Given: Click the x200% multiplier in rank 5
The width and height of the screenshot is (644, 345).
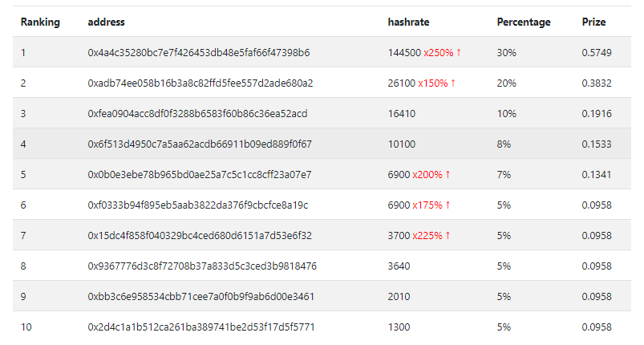Looking at the screenshot, I should pos(427,175).
